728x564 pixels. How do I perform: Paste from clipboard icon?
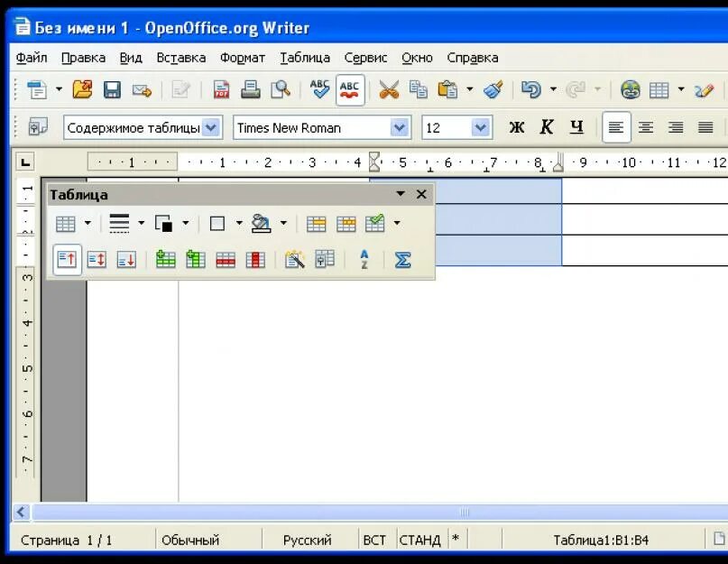coord(447,89)
